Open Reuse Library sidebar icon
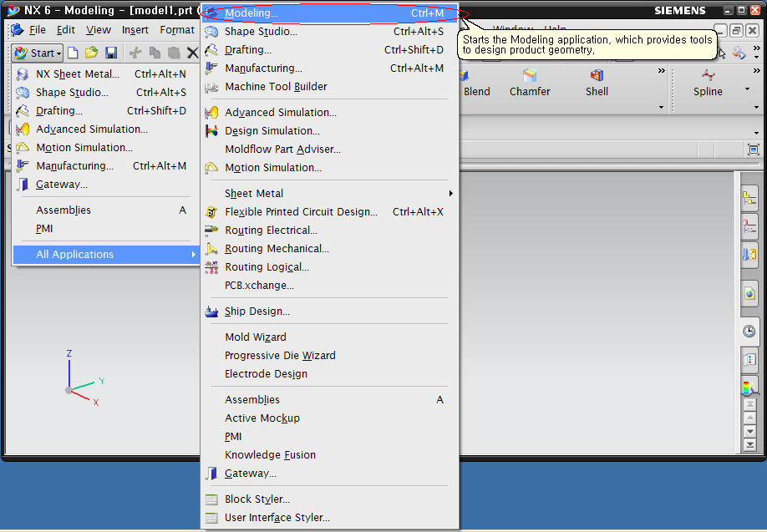This screenshot has width=767, height=532. [x=749, y=255]
